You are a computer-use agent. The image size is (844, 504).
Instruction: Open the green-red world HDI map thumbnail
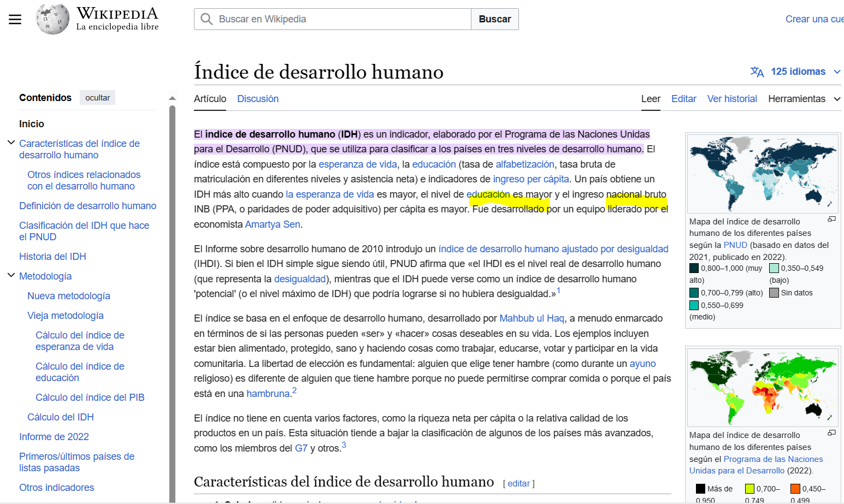(x=763, y=388)
